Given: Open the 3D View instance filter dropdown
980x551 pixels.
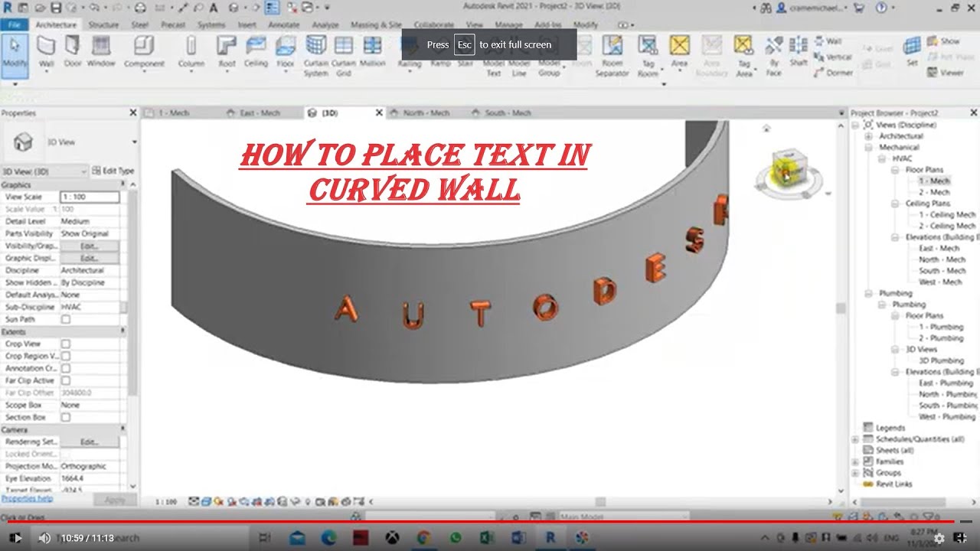Looking at the screenshot, I should [44, 171].
